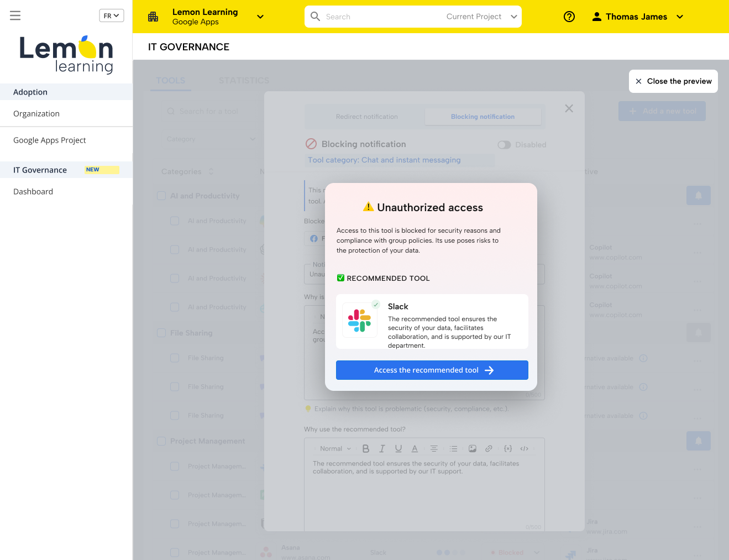The width and height of the screenshot is (729, 560).
Task: Check the File Sharing category checkbox
Action: (x=161, y=333)
